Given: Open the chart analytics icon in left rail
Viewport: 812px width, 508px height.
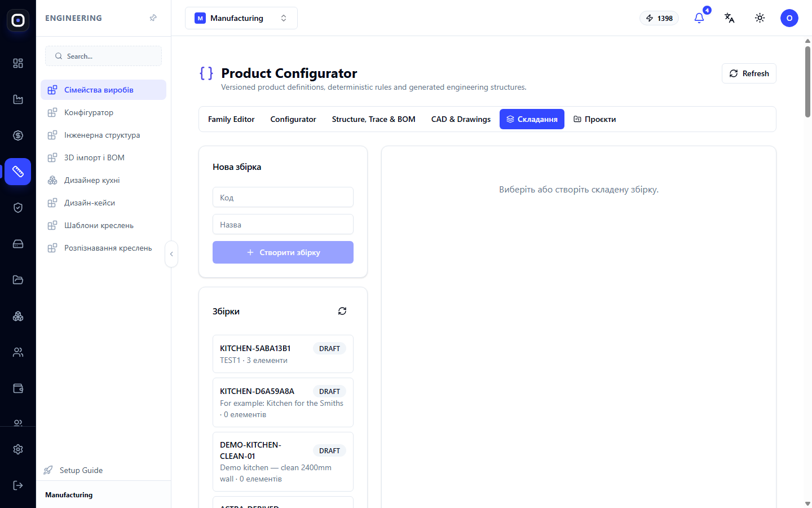Looking at the screenshot, I should tap(18, 99).
